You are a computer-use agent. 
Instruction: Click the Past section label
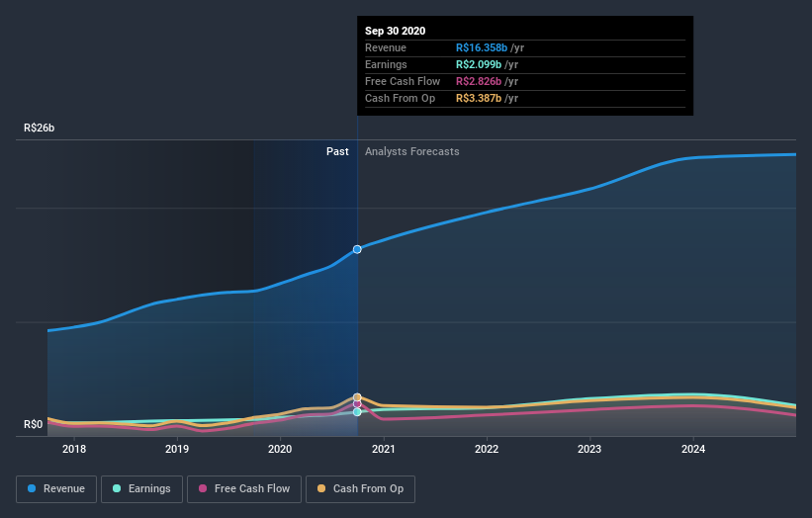pyautogui.click(x=337, y=151)
